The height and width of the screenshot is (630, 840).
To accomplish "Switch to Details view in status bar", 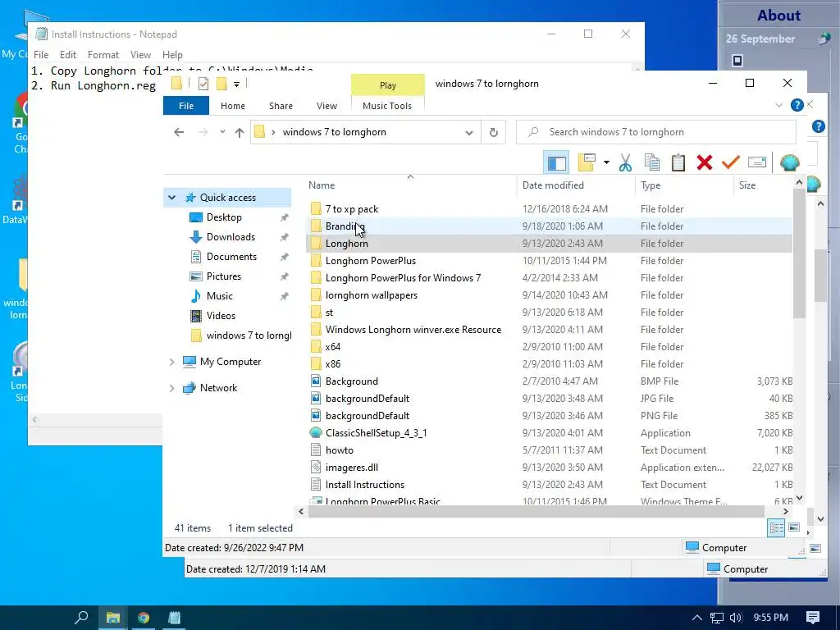I will 776,528.
